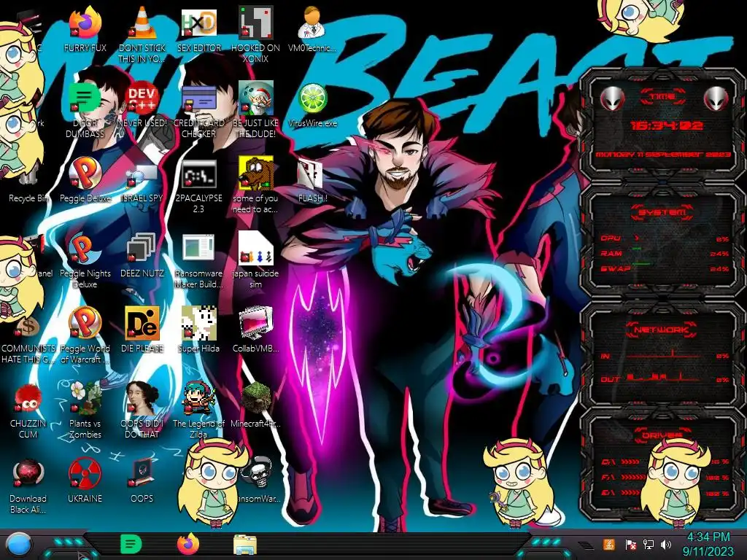Click the network OUT graph
Screen dimensions: 747x560
click(664, 378)
